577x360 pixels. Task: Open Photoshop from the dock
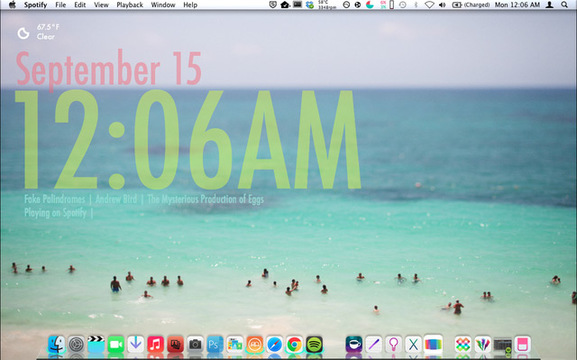click(x=215, y=345)
